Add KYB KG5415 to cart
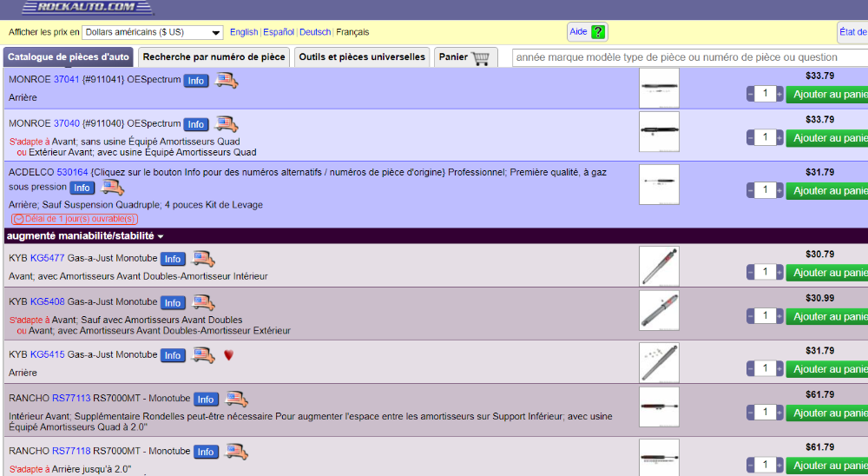The image size is (868, 476). 827,369
